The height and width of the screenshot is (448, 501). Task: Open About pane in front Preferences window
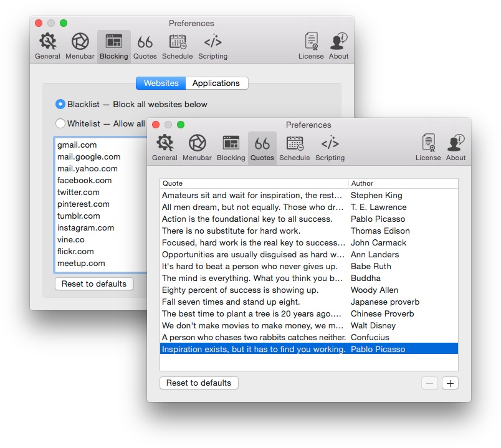456,148
